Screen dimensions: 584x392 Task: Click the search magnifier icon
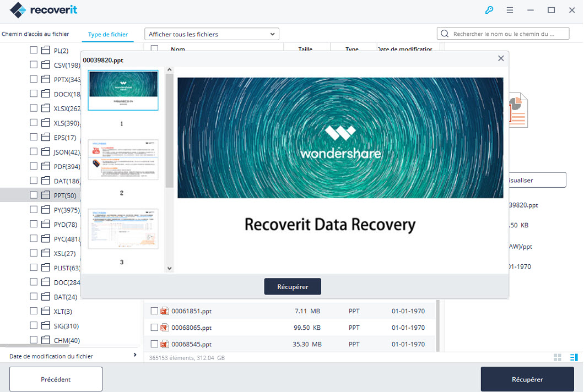click(x=444, y=34)
